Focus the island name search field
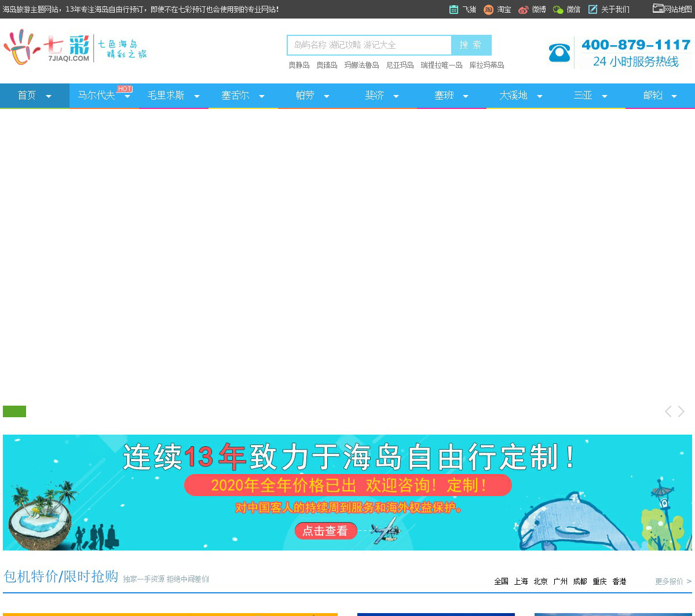Screen dimensions: 695x616 (369, 45)
